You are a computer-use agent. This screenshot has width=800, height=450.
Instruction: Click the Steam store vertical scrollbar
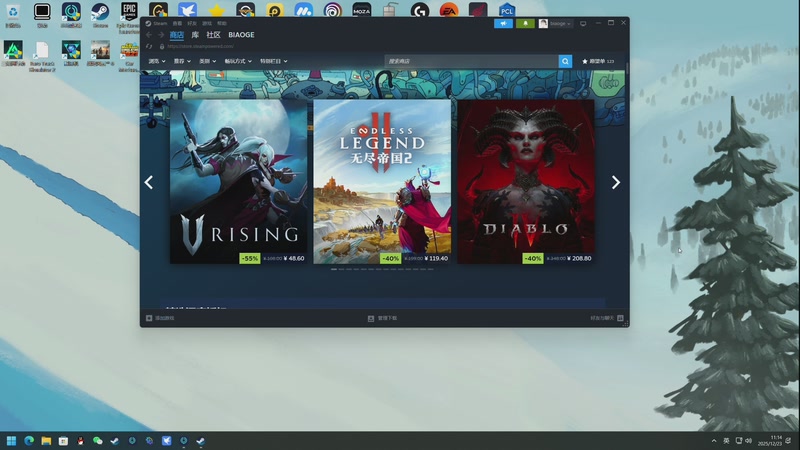pyautogui.click(x=627, y=69)
